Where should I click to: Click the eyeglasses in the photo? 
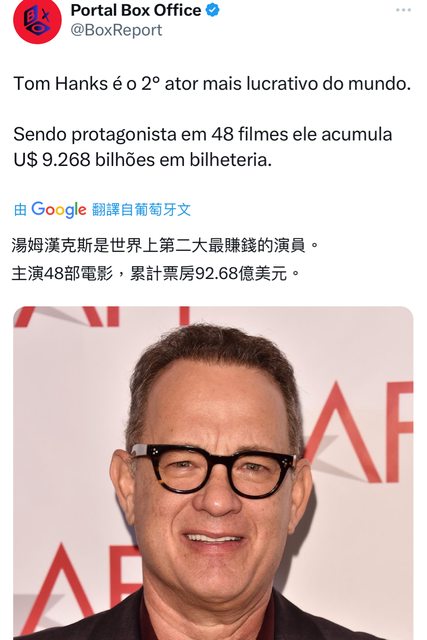(213, 471)
